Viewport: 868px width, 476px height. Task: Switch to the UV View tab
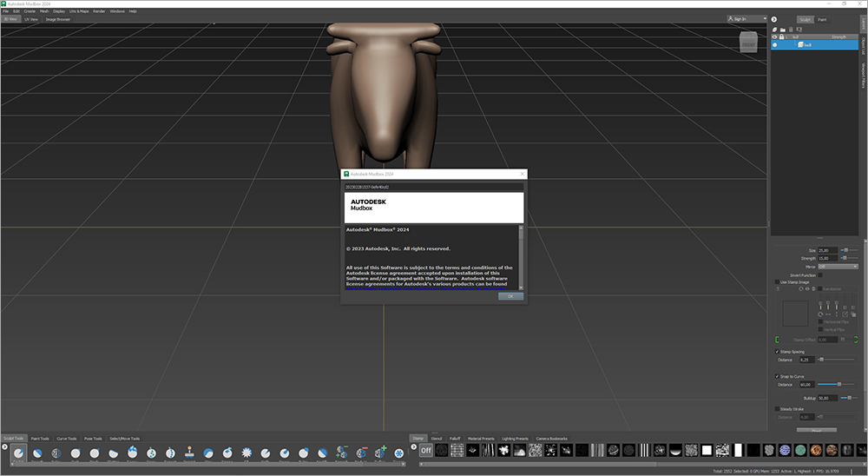(31, 18)
